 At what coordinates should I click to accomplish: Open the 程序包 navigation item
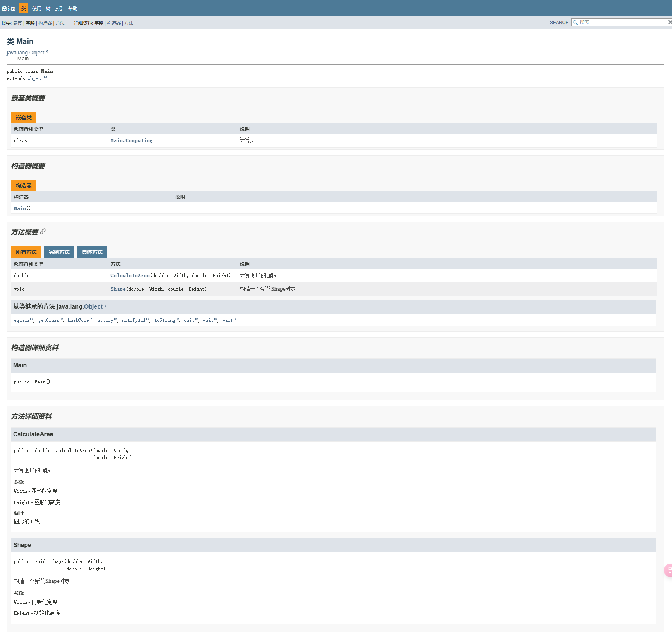pyautogui.click(x=8, y=8)
